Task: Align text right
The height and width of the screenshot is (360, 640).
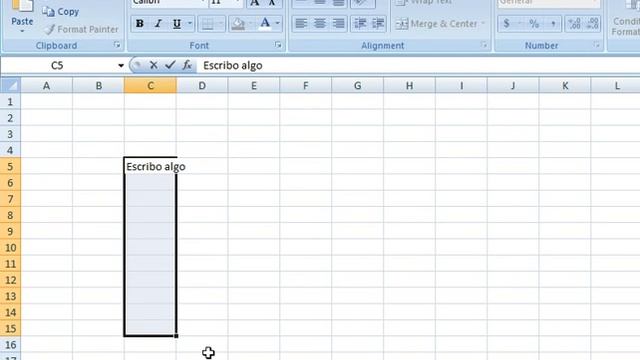Action: [x=338, y=24]
